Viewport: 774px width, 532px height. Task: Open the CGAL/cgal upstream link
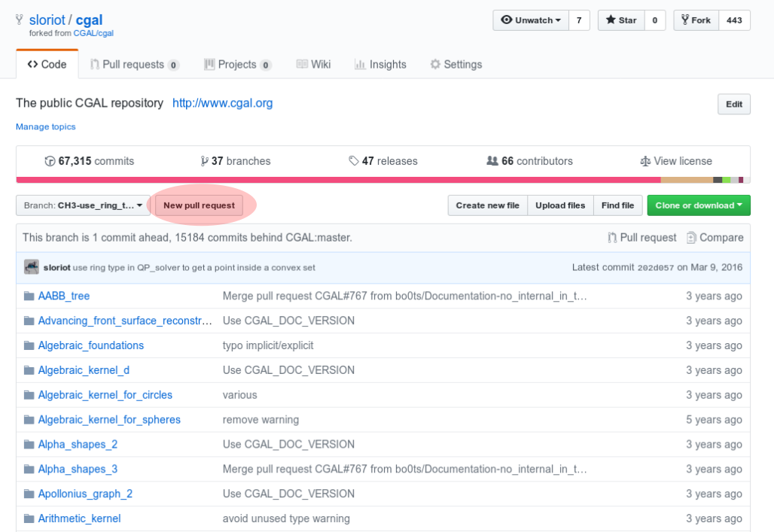(x=93, y=33)
